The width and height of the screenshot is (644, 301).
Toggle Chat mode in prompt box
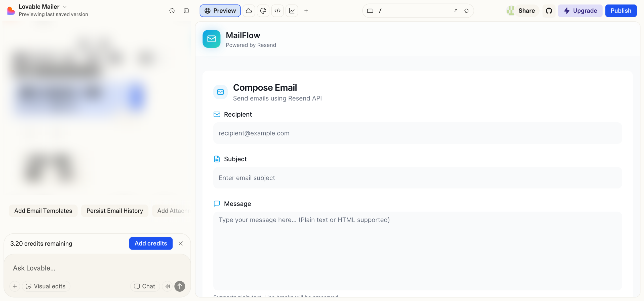click(x=145, y=286)
